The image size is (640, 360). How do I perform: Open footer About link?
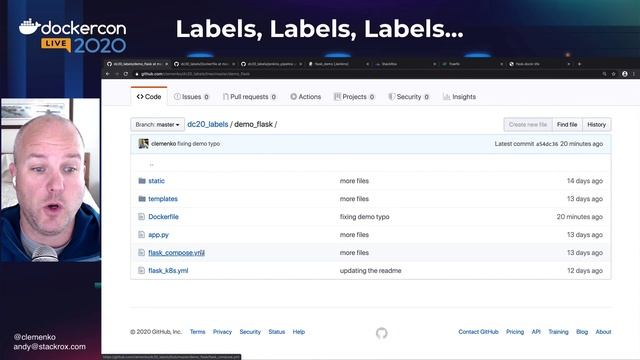click(603, 332)
